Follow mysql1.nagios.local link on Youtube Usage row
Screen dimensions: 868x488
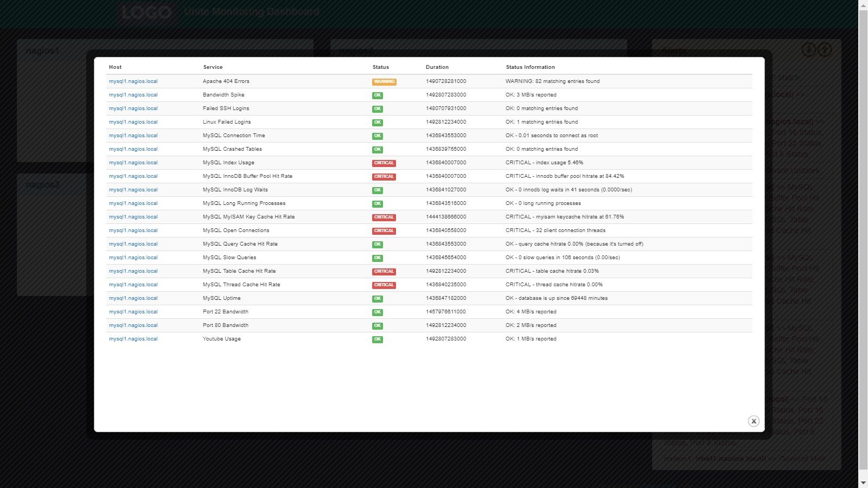[133, 338]
